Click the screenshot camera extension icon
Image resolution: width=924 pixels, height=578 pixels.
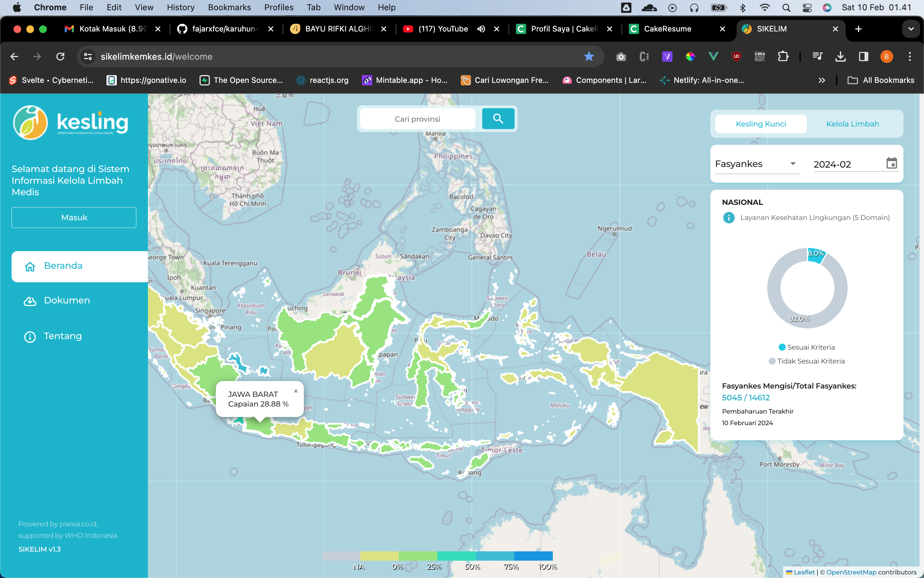621,57
